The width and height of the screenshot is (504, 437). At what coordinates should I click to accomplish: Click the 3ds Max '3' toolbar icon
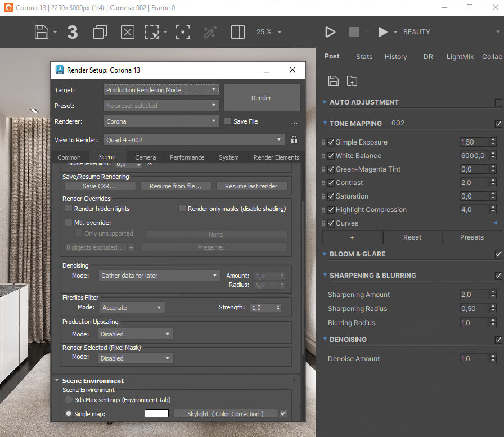point(73,32)
